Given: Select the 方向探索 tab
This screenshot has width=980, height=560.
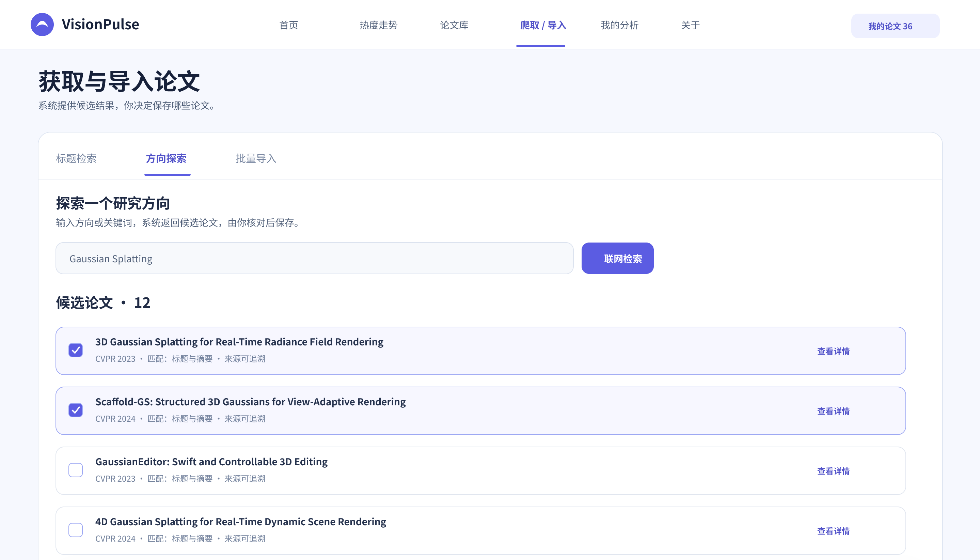Looking at the screenshot, I should pos(166,158).
